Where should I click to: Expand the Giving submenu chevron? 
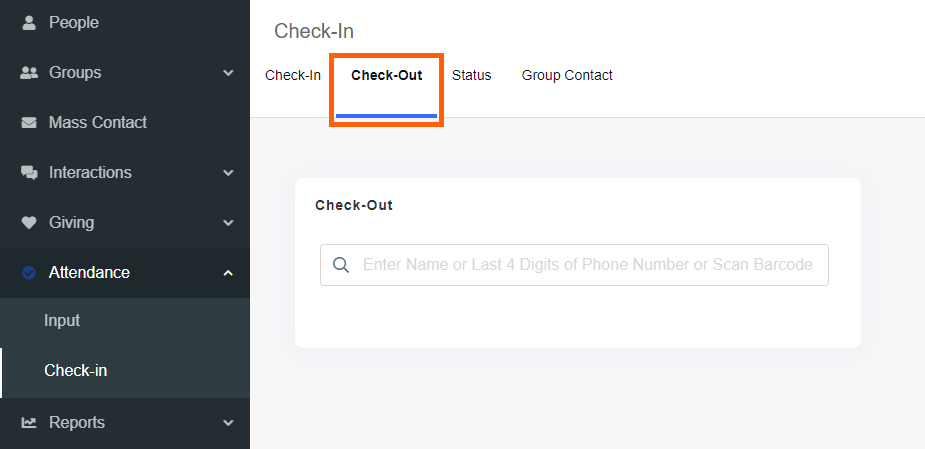click(x=228, y=223)
